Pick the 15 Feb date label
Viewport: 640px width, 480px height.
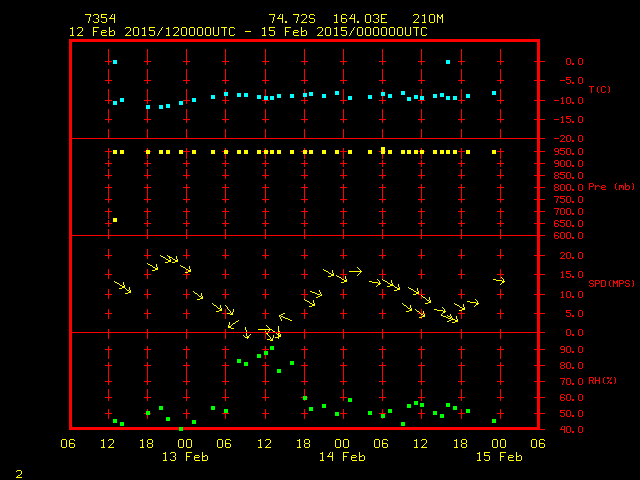tap(498, 456)
